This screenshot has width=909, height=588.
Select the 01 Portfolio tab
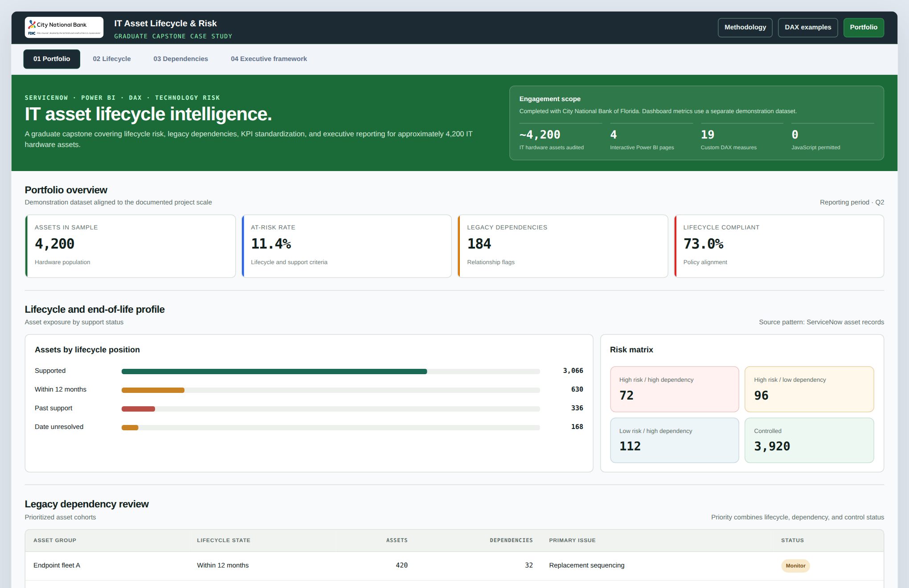[x=52, y=59]
